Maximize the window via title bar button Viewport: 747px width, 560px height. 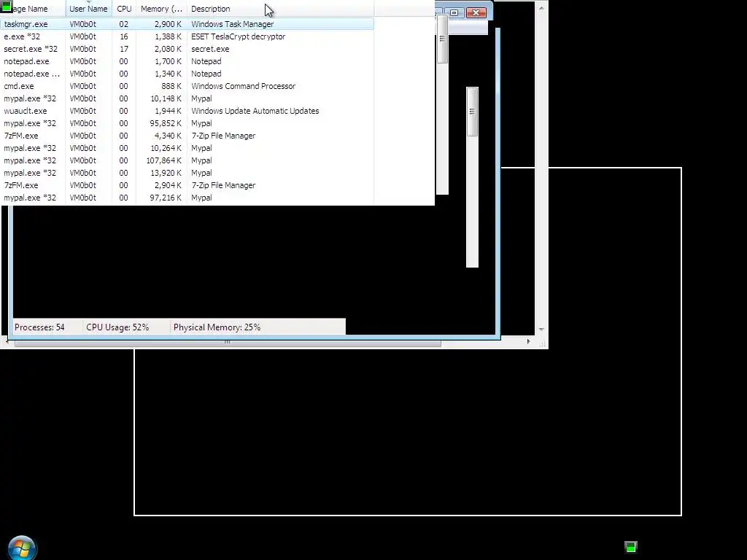tap(454, 13)
